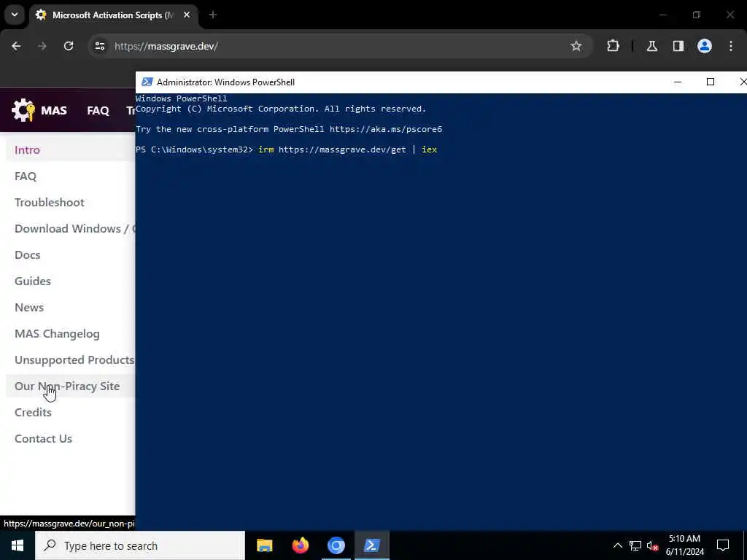Image resolution: width=747 pixels, height=560 pixels.
Task: Bookmark this page with the star icon
Action: click(576, 46)
